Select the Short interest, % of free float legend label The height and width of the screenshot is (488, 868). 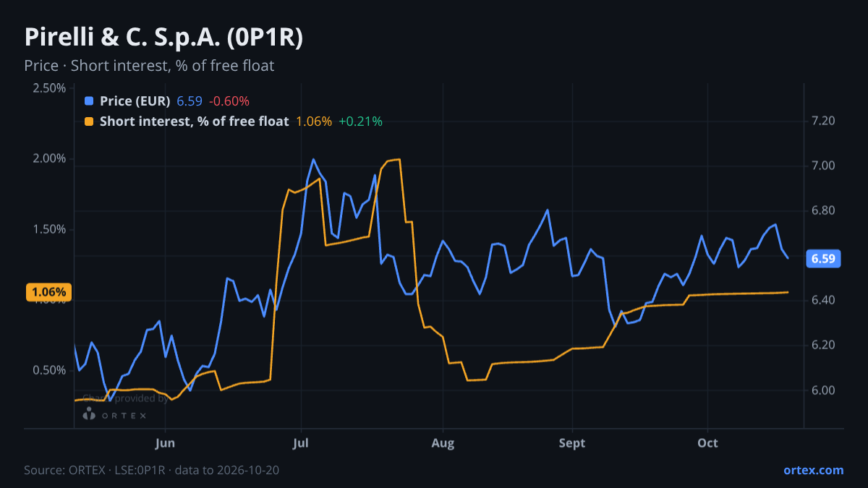point(195,121)
